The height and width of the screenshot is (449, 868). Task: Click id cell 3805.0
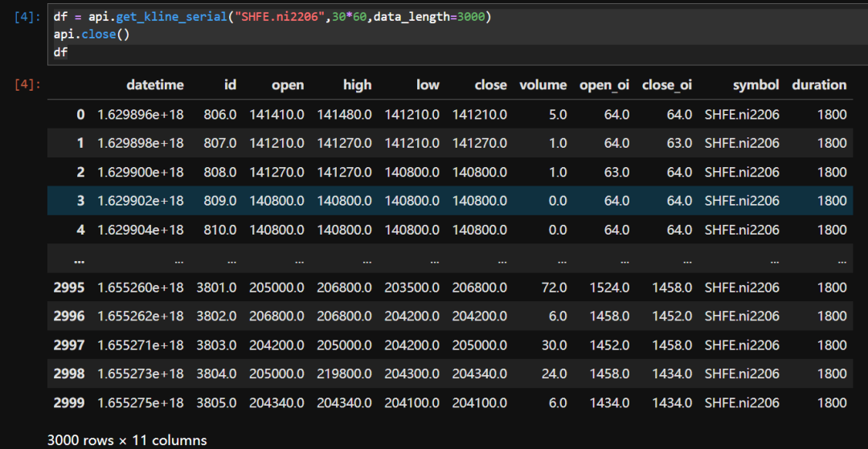pos(217,402)
